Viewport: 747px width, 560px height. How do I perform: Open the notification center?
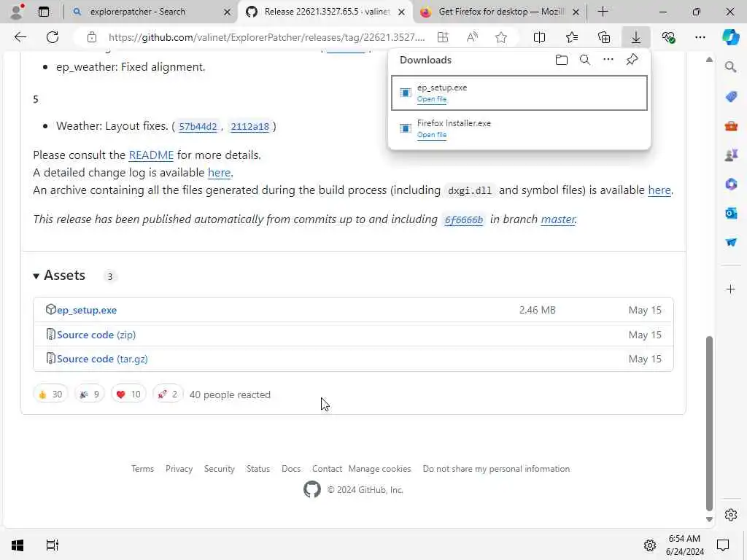(x=723, y=545)
